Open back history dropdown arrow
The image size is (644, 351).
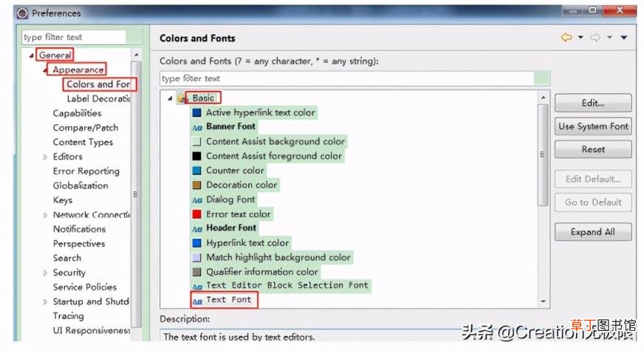580,38
